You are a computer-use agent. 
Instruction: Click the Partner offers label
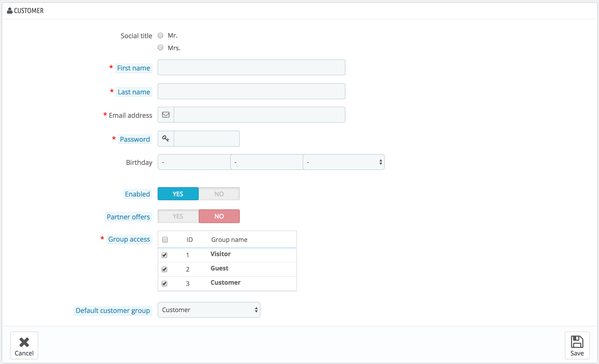(128, 217)
